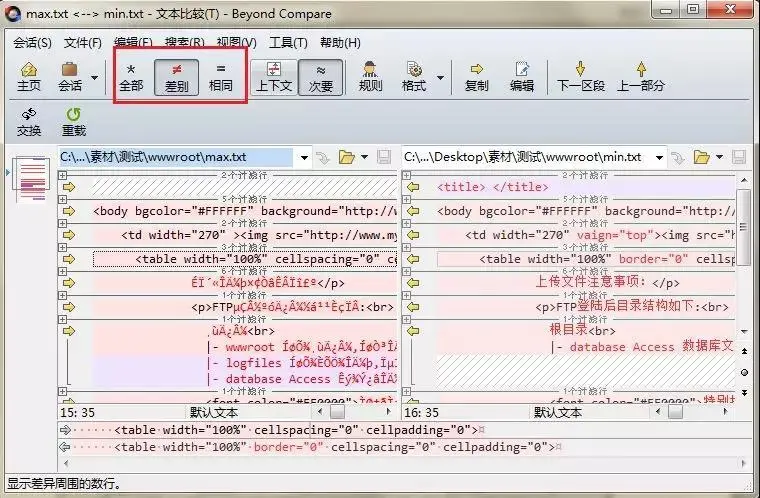
Task: Open the 规则 rules dialog
Action: pos(370,77)
